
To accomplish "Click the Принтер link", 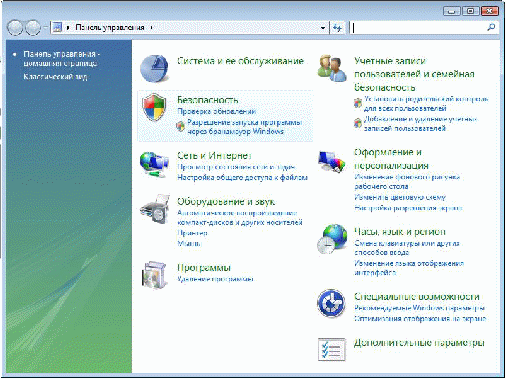I will 192,233.
